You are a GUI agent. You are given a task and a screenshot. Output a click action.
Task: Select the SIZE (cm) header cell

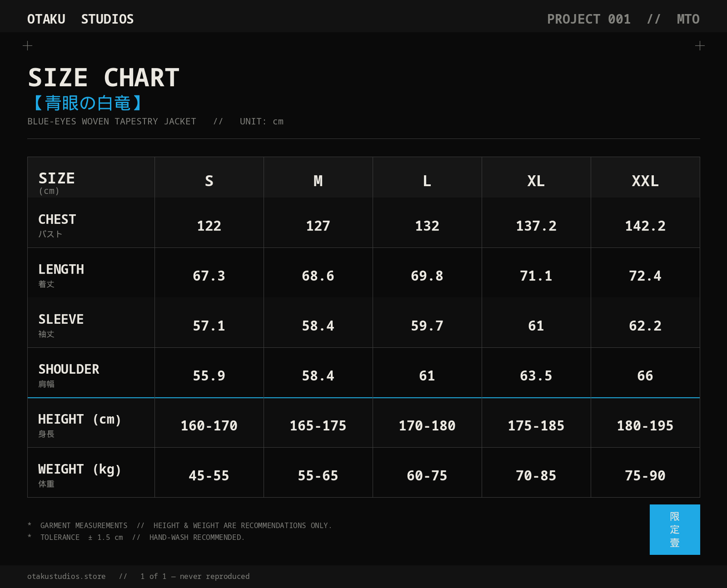pos(91,177)
